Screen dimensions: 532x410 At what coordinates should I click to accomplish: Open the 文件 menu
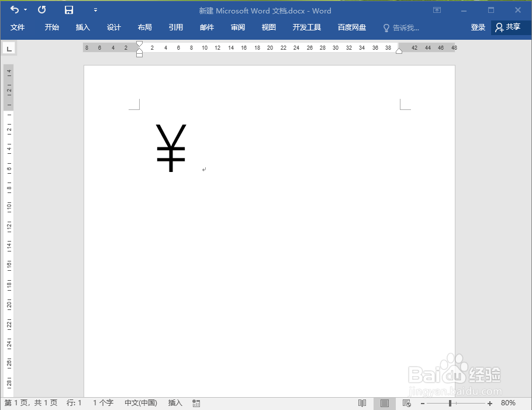click(x=18, y=27)
